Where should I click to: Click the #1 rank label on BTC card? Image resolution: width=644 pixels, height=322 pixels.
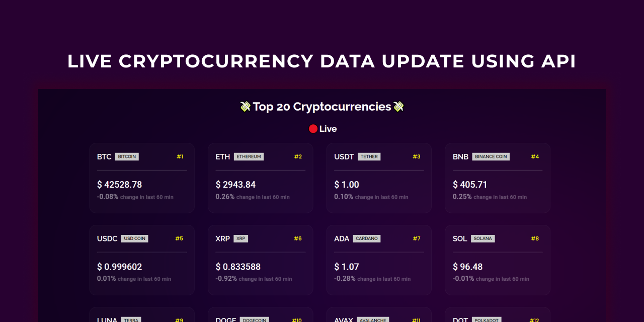(180, 156)
